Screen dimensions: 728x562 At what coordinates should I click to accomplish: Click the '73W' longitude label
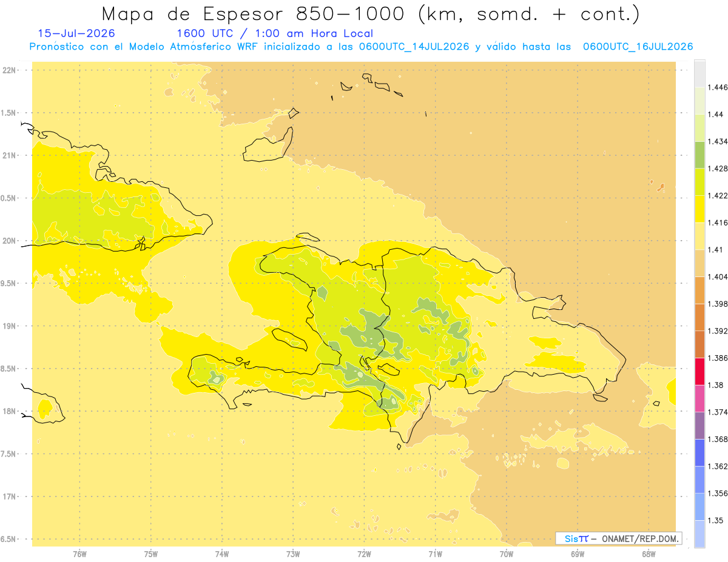(x=293, y=554)
